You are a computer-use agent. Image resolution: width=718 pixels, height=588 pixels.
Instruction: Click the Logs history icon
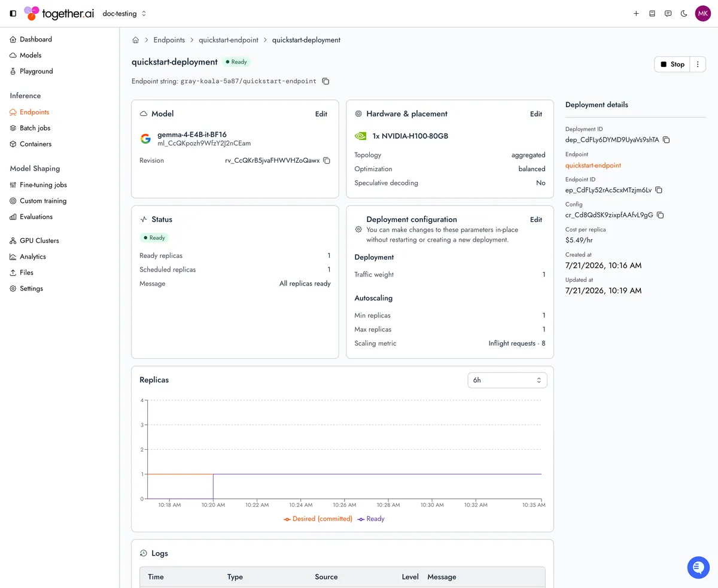[x=144, y=553]
